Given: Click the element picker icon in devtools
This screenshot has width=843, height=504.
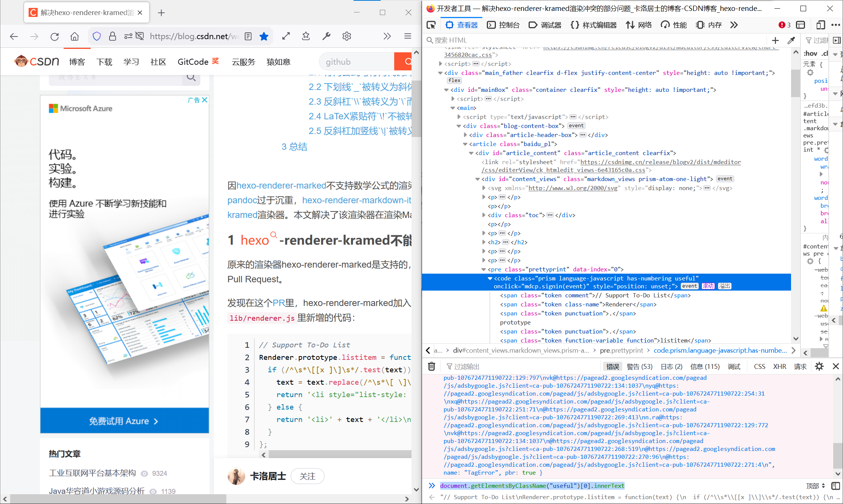Looking at the screenshot, I should [x=431, y=25].
